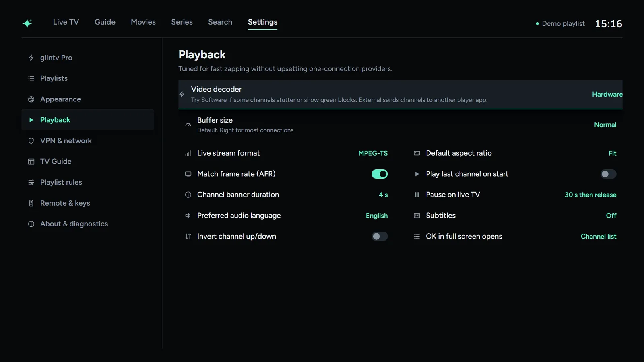The height and width of the screenshot is (362, 644).
Task: Go to the Movies tab
Action: [143, 22]
